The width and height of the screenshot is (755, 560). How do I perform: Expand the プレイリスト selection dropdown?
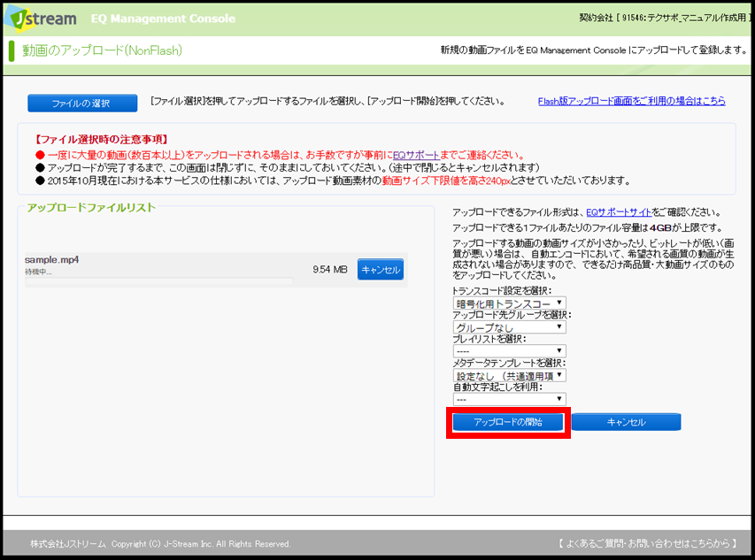tap(508, 351)
